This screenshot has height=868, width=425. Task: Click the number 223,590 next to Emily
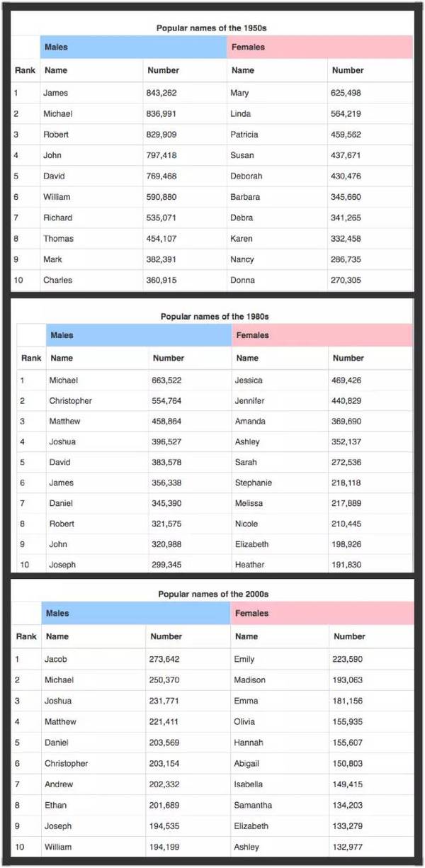click(x=347, y=659)
